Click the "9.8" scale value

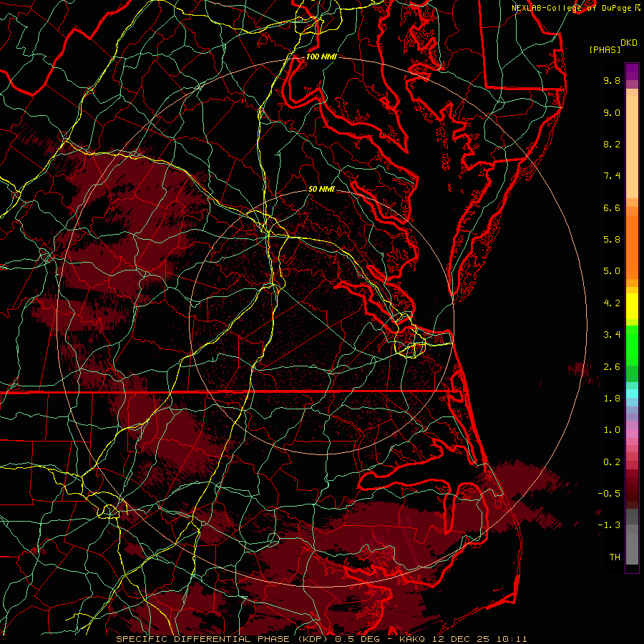pyautogui.click(x=612, y=80)
